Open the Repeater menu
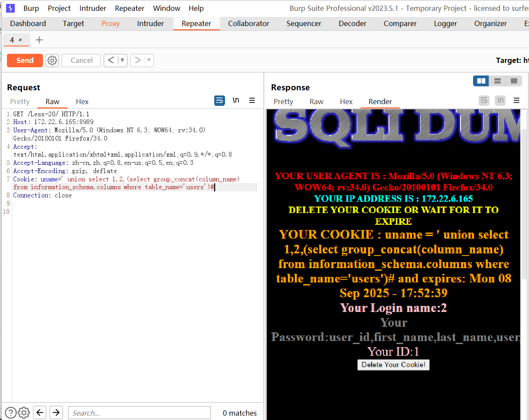This screenshot has height=420, width=529. pyautogui.click(x=130, y=8)
